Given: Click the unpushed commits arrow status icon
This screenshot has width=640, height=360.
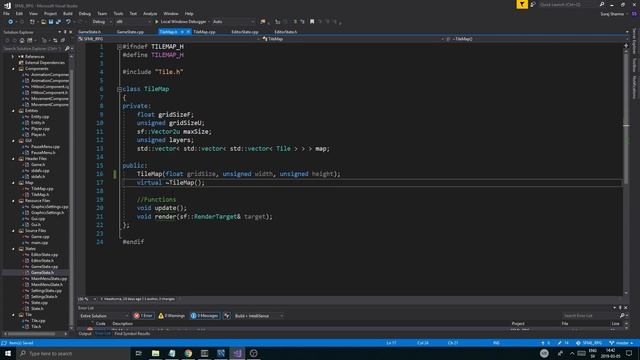Looking at the screenshot, I should (x=546, y=343).
